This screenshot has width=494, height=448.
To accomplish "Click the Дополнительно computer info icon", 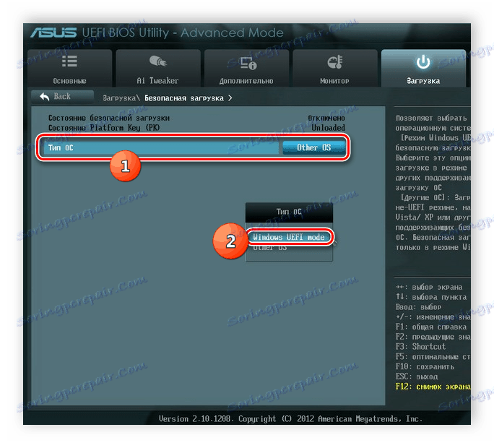I will pos(247,62).
